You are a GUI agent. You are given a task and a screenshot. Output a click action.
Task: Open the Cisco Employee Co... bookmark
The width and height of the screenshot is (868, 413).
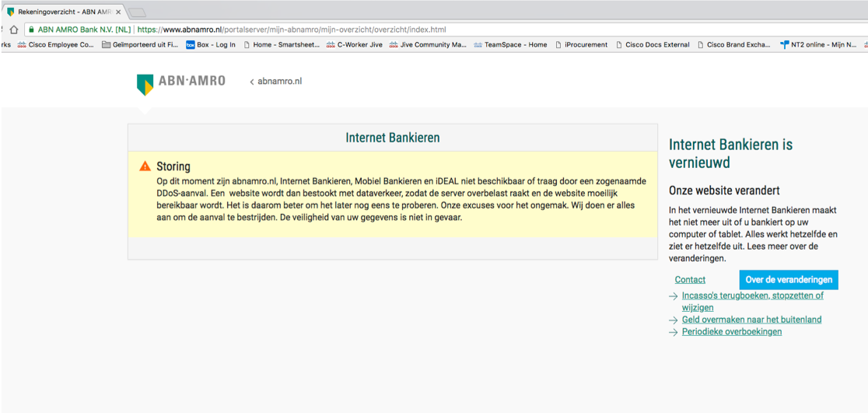[56, 45]
